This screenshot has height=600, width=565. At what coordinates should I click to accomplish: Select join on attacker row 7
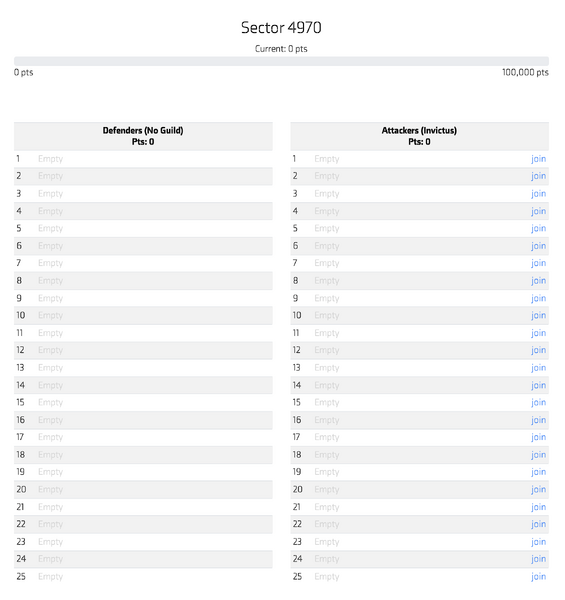[538, 263]
